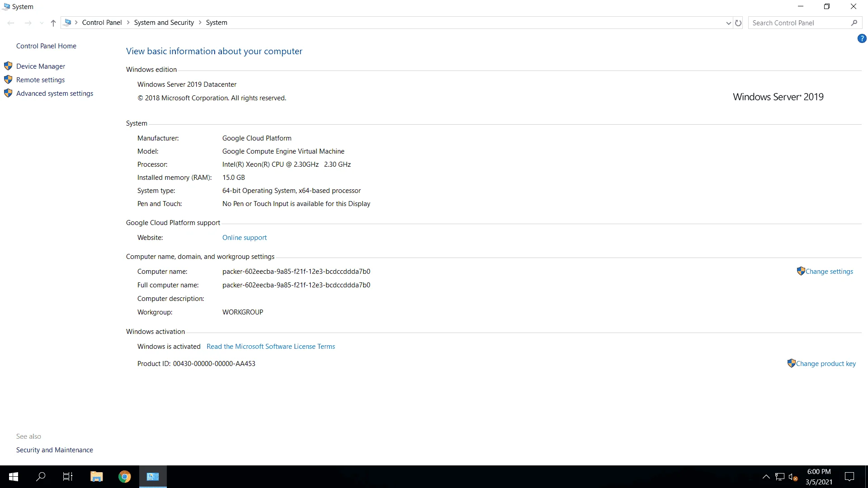Click the search magnifier icon in search box
This screenshot has height=488, width=868.
pyautogui.click(x=854, y=23)
